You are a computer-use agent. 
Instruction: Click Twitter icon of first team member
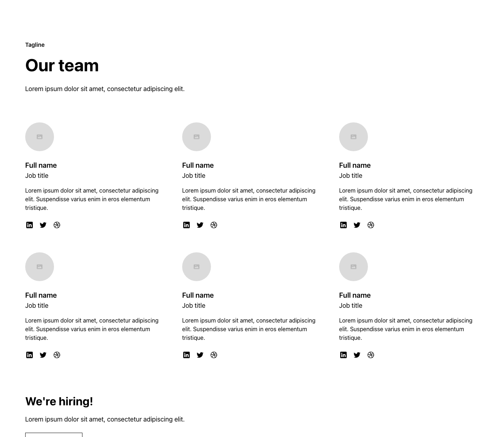(43, 225)
